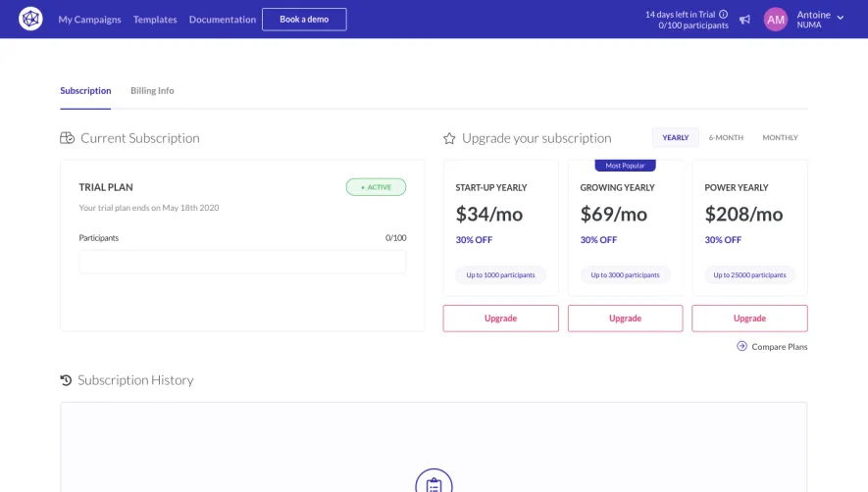Viewport: 868px width, 492px height.
Task: Click the 'Subscription History' heading text
Action: [135, 380]
